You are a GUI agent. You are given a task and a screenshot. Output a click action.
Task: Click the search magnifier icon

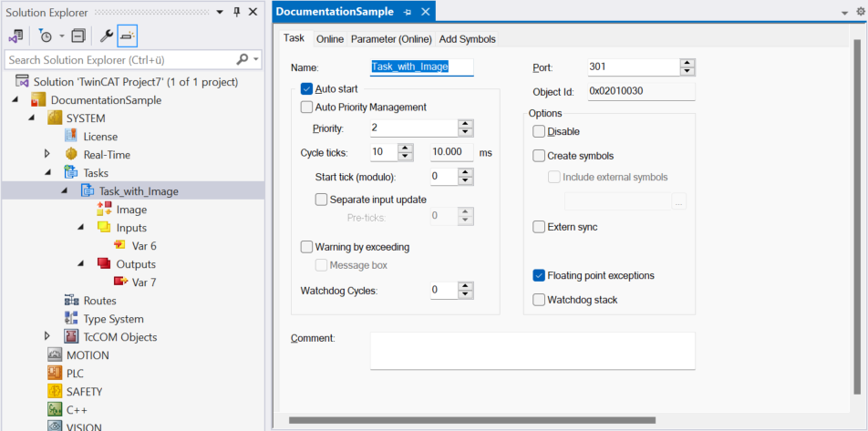(x=242, y=59)
